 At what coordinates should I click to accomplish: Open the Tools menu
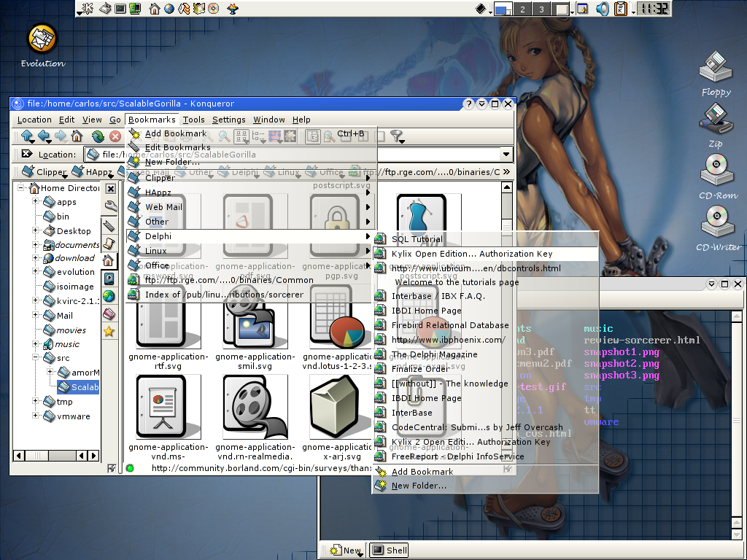coord(194,120)
